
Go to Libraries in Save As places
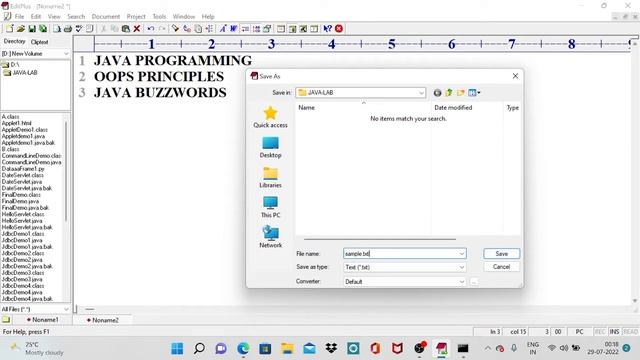(x=270, y=178)
